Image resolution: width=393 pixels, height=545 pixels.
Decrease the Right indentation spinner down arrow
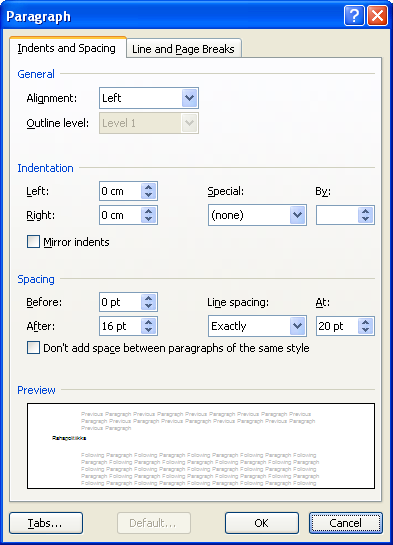(148, 219)
